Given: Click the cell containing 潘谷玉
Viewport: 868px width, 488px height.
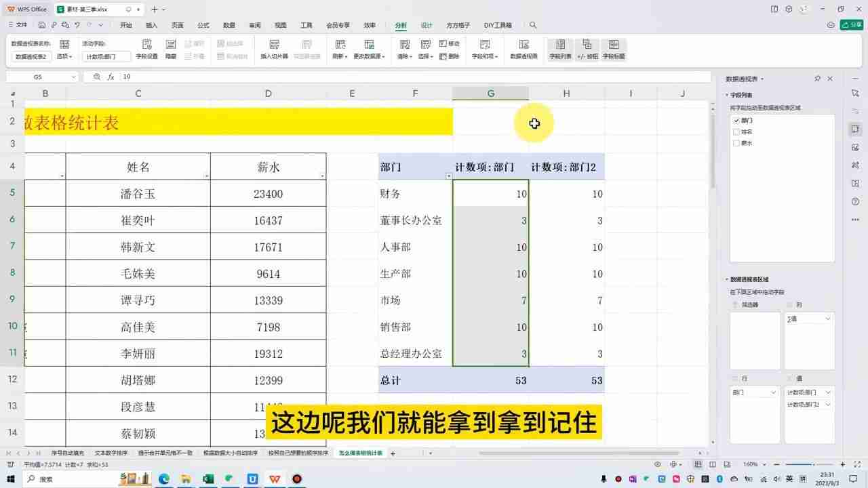Looking at the screenshot, I should (x=138, y=194).
